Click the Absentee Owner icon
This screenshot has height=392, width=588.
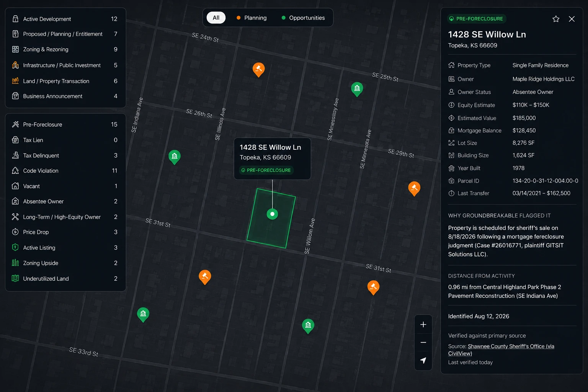15,201
